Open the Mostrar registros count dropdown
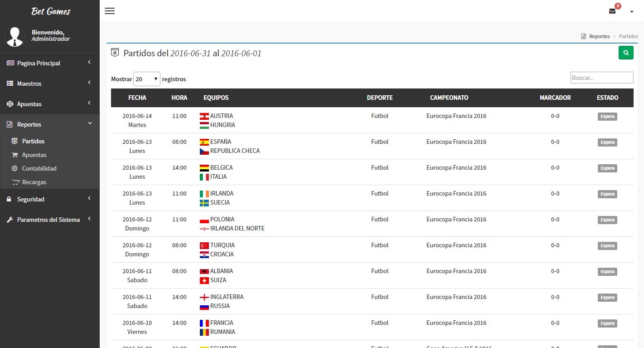This screenshot has width=644, height=348. [x=147, y=79]
